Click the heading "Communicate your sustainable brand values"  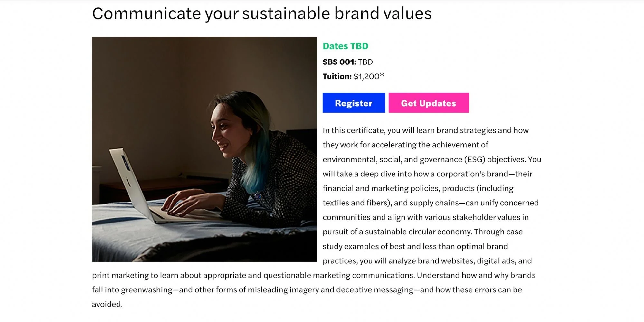(261, 14)
